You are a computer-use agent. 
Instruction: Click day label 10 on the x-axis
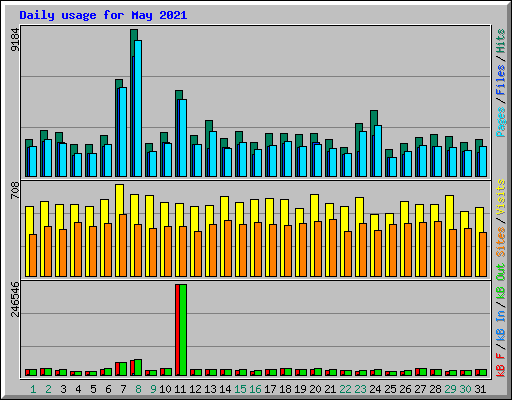pos(165,389)
